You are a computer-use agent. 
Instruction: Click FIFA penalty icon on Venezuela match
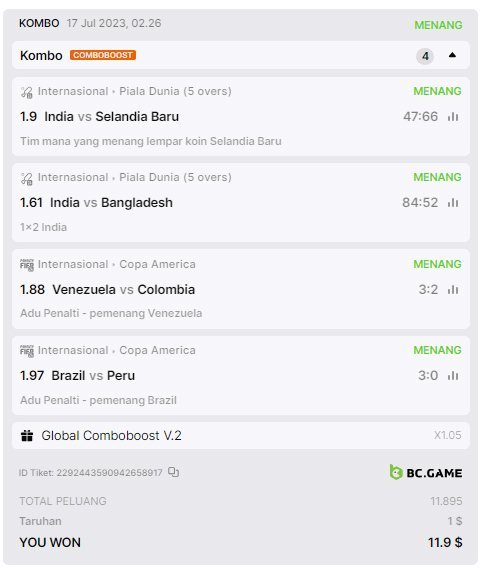27,265
